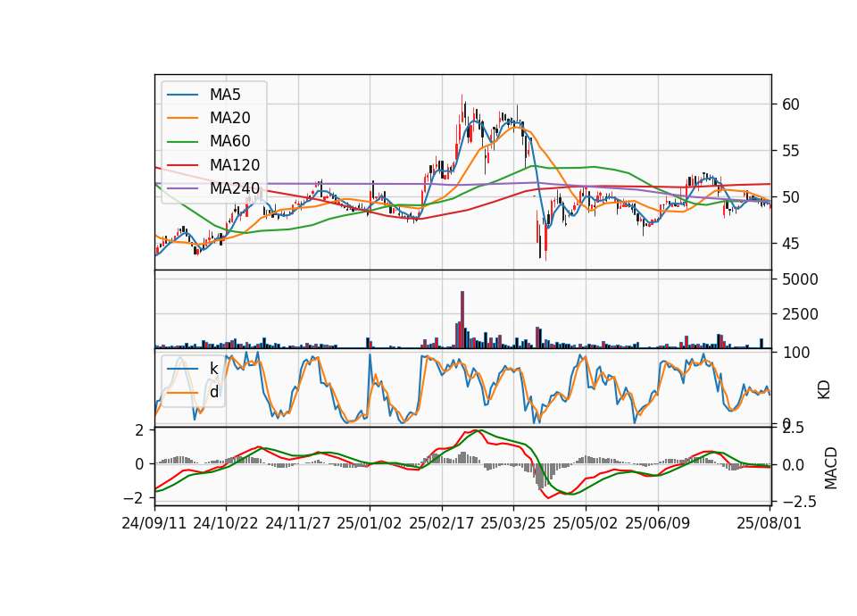Click the price axis value 45

(x=790, y=244)
